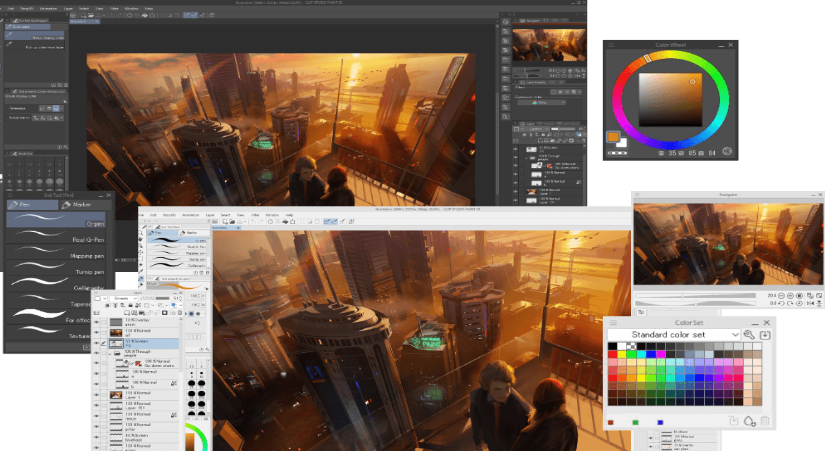Choose the Real G-Pen brush
The width and height of the screenshot is (825, 451).
pos(56,236)
